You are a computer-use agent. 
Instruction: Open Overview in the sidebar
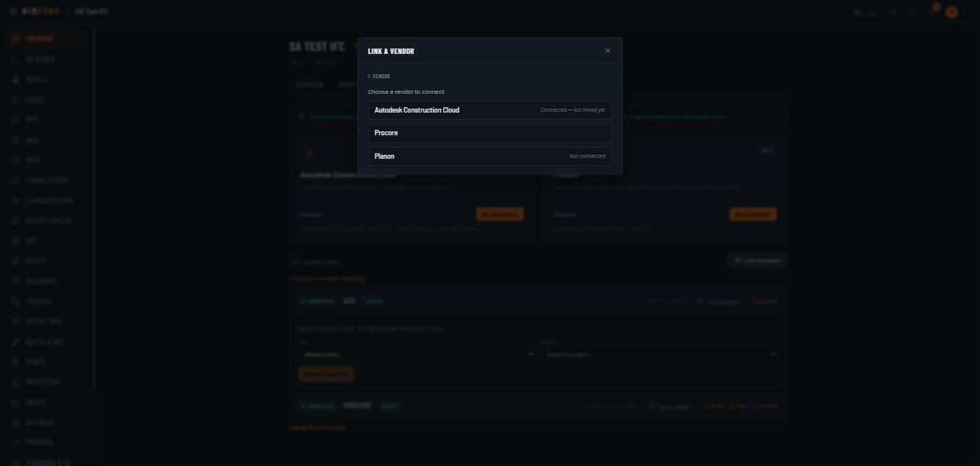45,39
